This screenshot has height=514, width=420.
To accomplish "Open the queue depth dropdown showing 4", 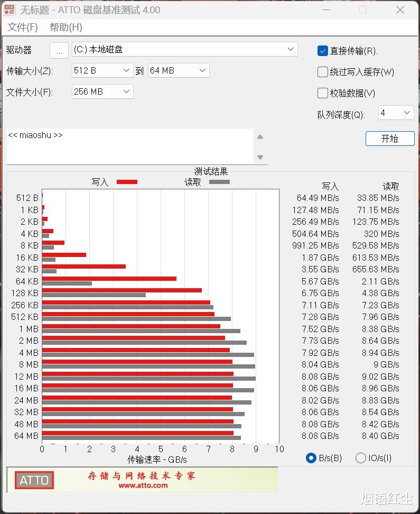I will (x=396, y=113).
